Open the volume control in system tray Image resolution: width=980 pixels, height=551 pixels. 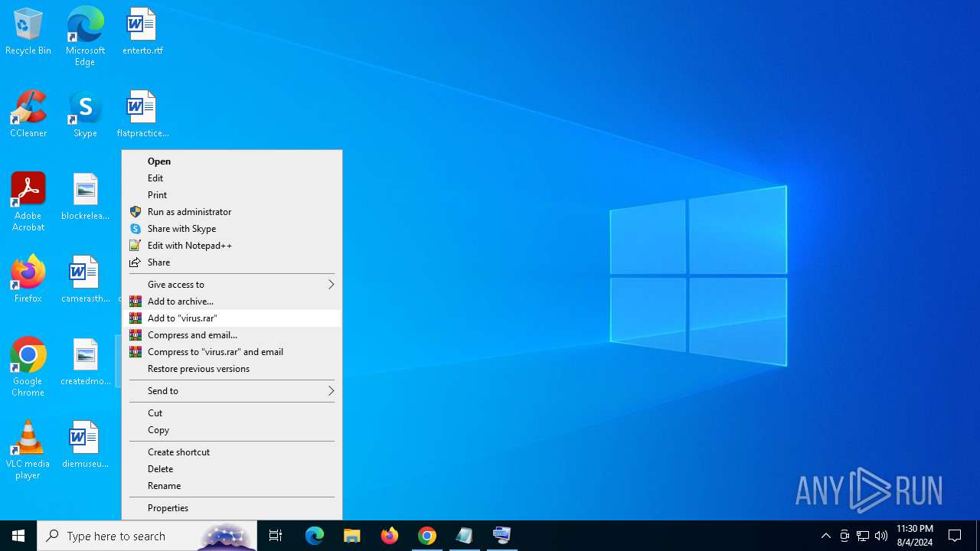coord(881,536)
